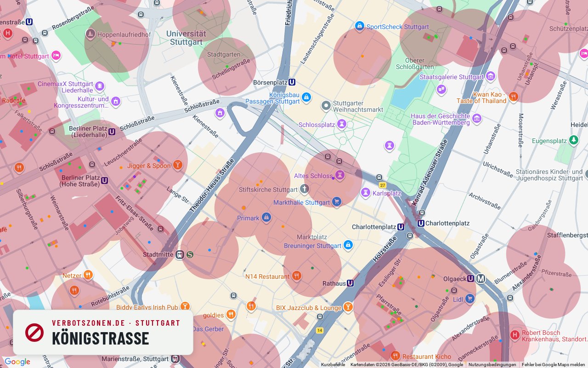This screenshot has height=368, width=588.
Task: Click the Markthalle Stuttgart cart icon
Action: pos(337,201)
